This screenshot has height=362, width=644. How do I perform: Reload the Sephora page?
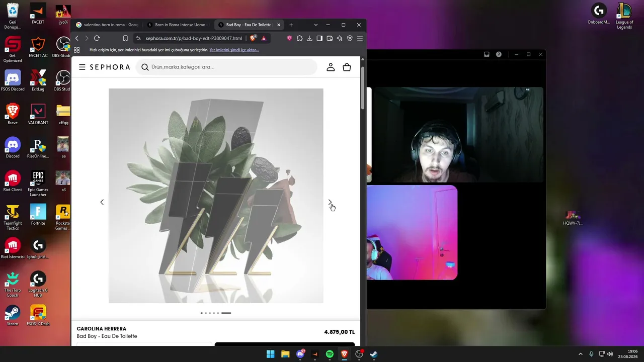(x=97, y=38)
